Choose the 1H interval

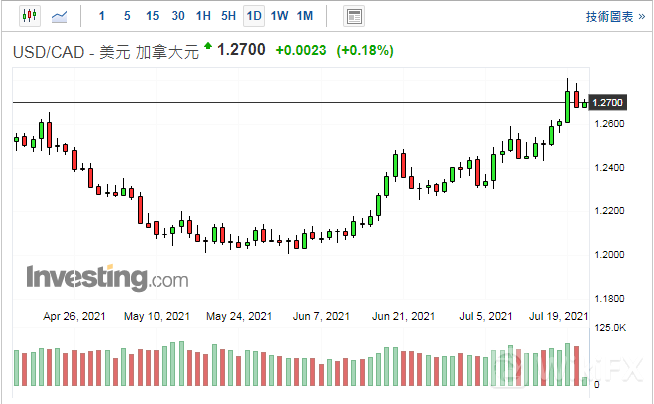203,16
